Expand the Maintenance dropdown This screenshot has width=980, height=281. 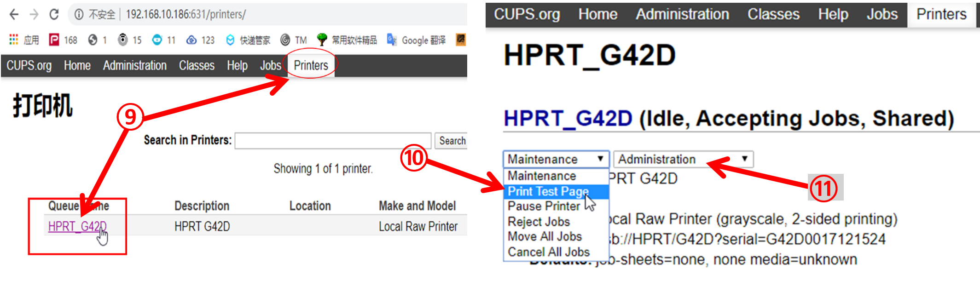coord(556,159)
